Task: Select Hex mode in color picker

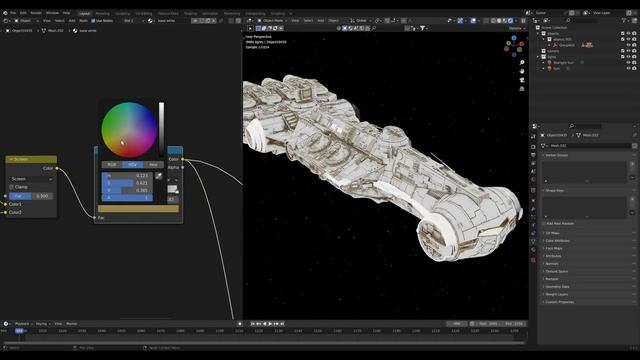Action: click(x=153, y=164)
